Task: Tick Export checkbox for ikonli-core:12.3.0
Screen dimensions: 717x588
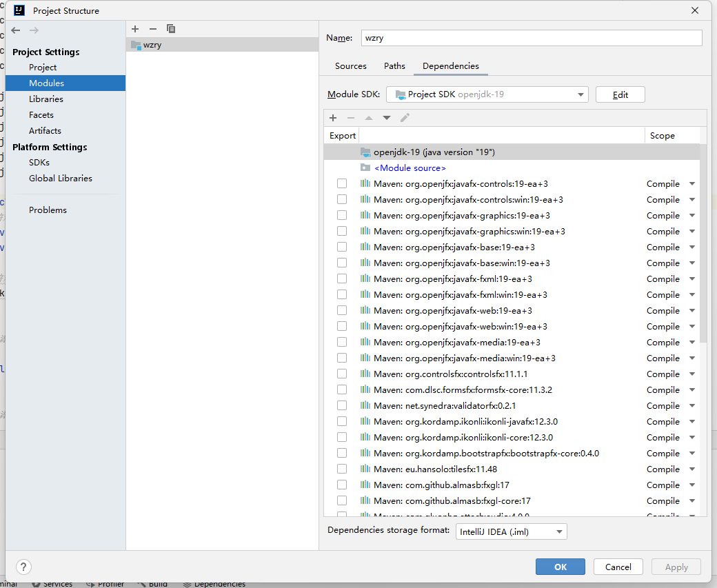Action: (x=341, y=437)
